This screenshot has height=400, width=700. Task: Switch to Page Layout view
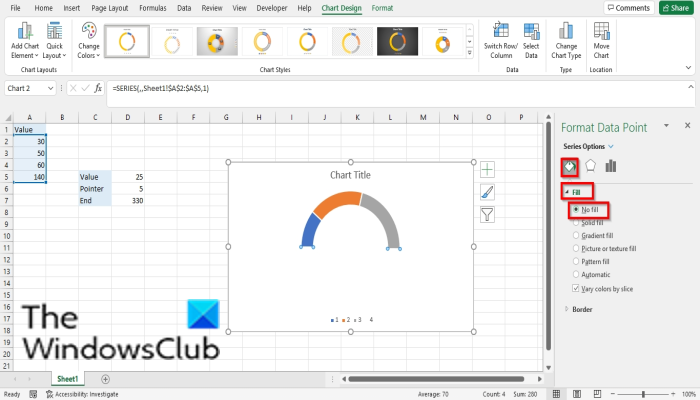577,394
